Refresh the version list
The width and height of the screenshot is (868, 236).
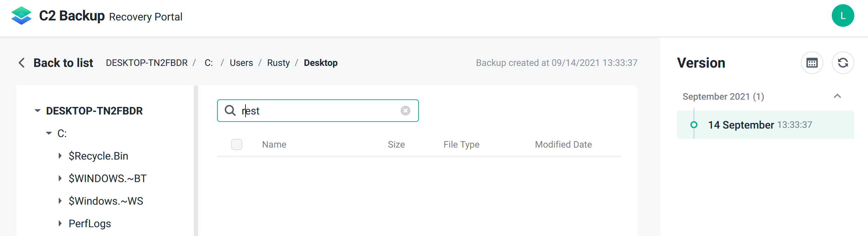(843, 63)
